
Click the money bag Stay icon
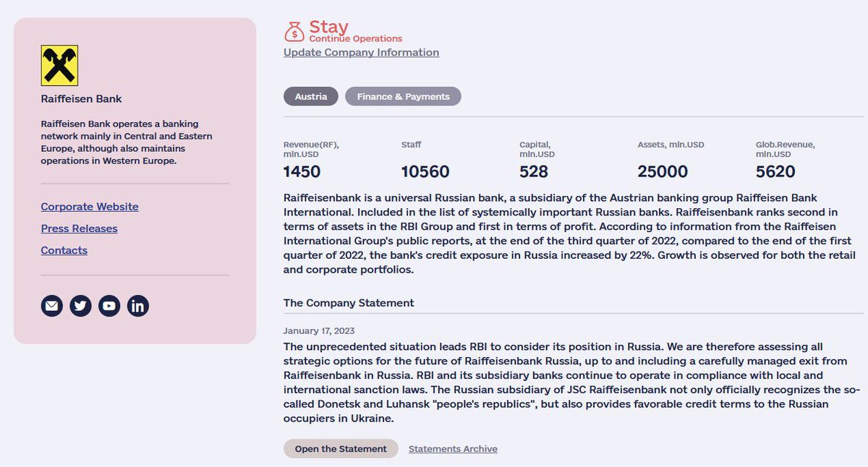(294, 31)
